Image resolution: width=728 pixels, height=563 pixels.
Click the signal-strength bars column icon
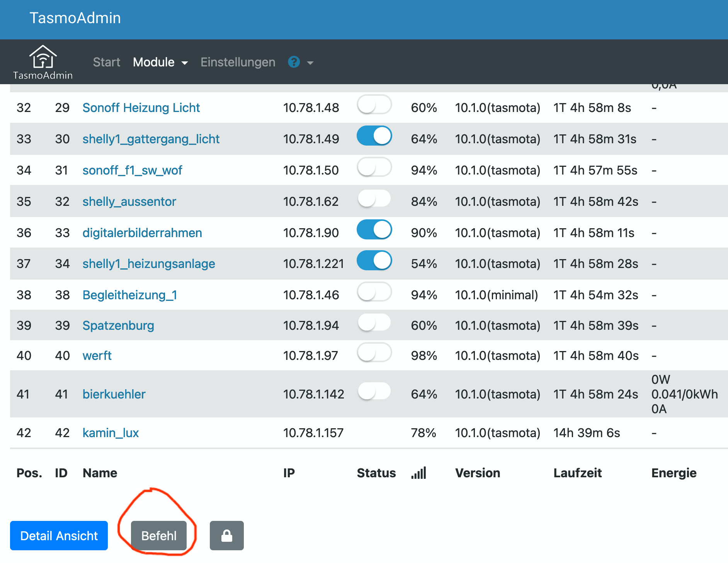click(419, 473)
